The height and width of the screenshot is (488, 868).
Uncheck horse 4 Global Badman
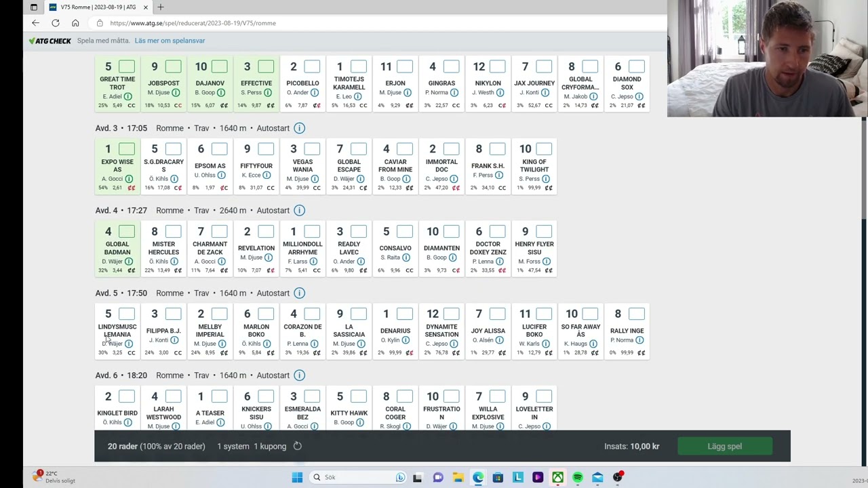click(127, 231)
